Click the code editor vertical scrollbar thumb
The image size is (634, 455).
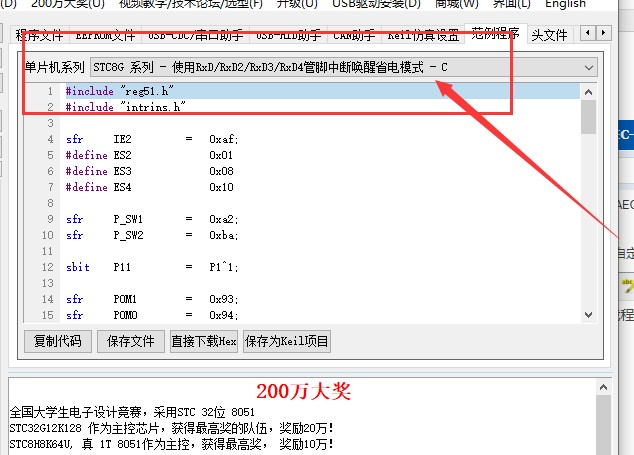coord(588,117)
